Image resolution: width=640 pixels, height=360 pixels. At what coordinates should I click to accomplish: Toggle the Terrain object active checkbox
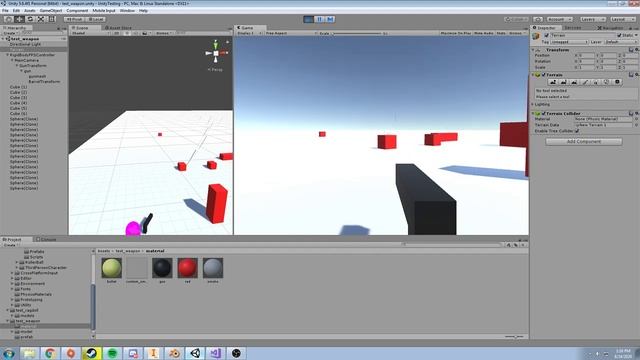(547, 36)
